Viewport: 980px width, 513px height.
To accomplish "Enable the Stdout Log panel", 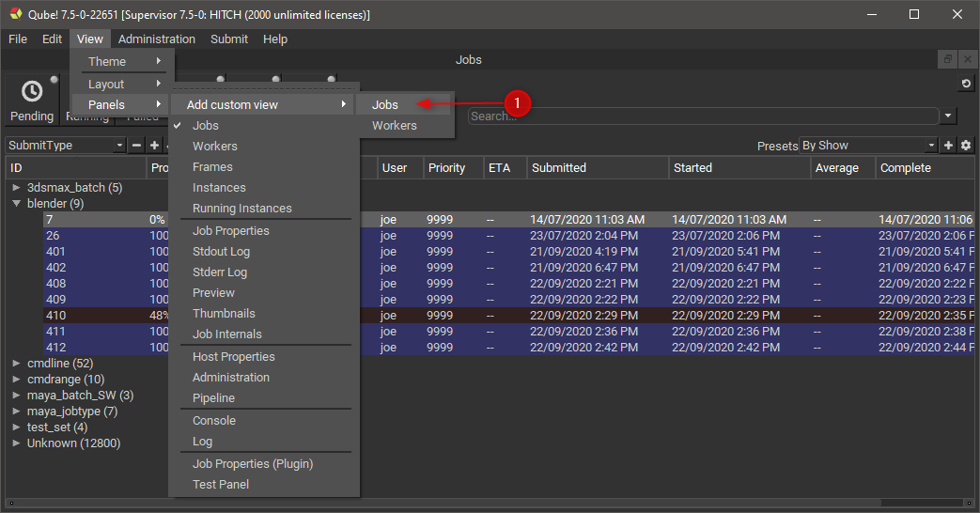I will pos(221,251).
